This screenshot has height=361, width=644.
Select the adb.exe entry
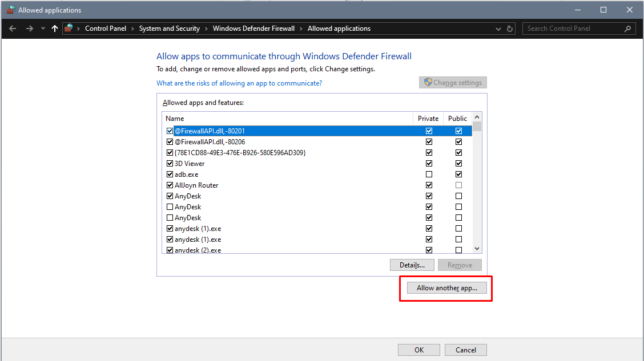click(x=317, y=175)
